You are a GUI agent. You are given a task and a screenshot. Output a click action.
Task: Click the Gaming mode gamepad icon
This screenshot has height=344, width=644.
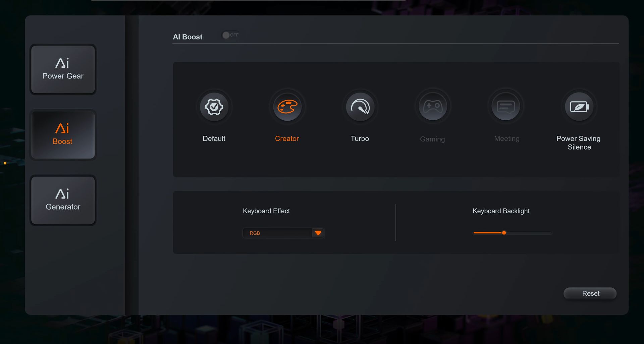[x=432, y=106]
